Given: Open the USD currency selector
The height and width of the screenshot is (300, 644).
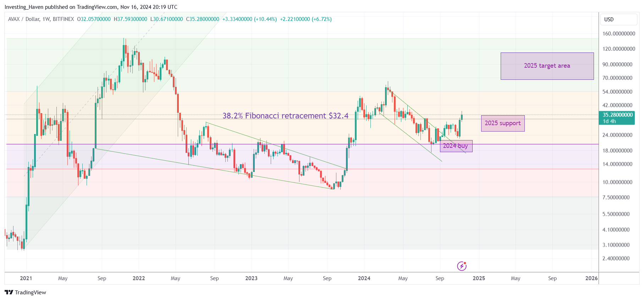Looking at the screenshot, I should tap(618, 20).
